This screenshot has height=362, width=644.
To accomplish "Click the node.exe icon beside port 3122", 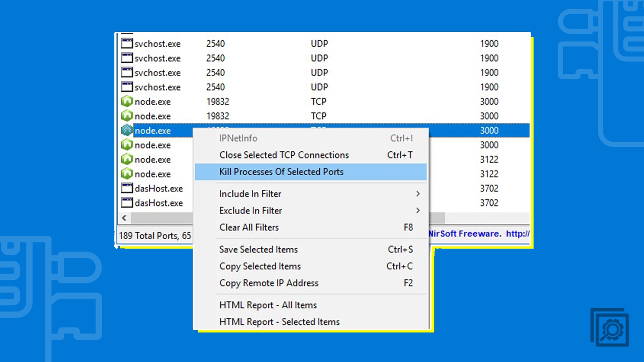I will pyautogui.click(x=127, y=160).
